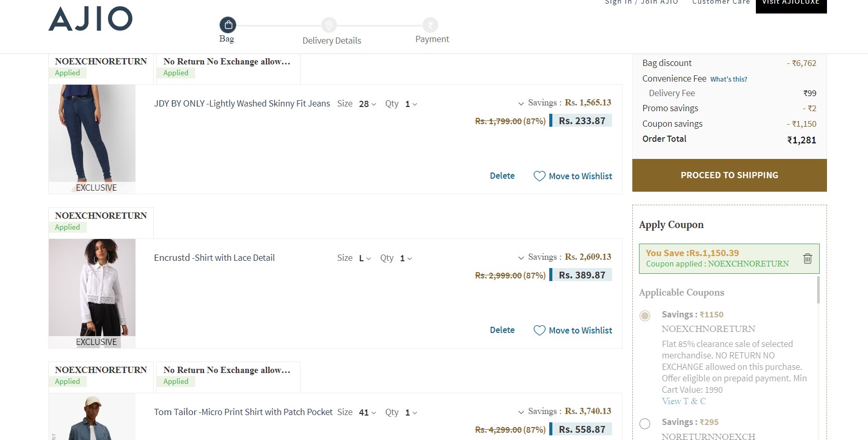Click price Rs. 558.87 for Tom Tailor shirt
Image resolution: width=868 pixels, height=440 pixels.
coord(582,430)
